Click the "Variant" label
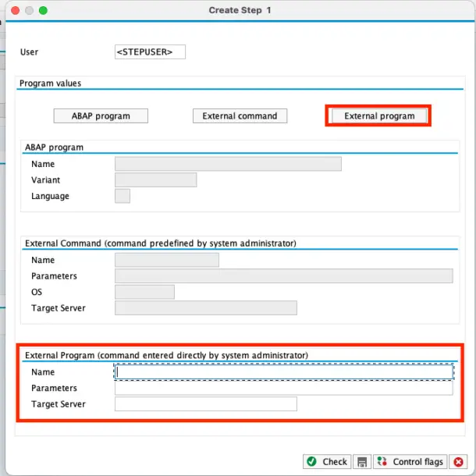The image size is (476, 476). point(45,180)
